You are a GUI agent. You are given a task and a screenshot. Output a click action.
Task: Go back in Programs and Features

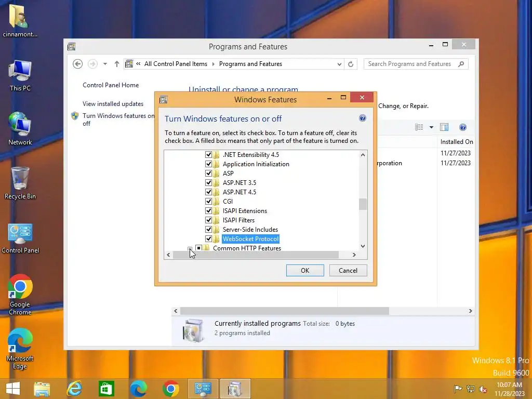pyautogui.click(x=78, y=64)
